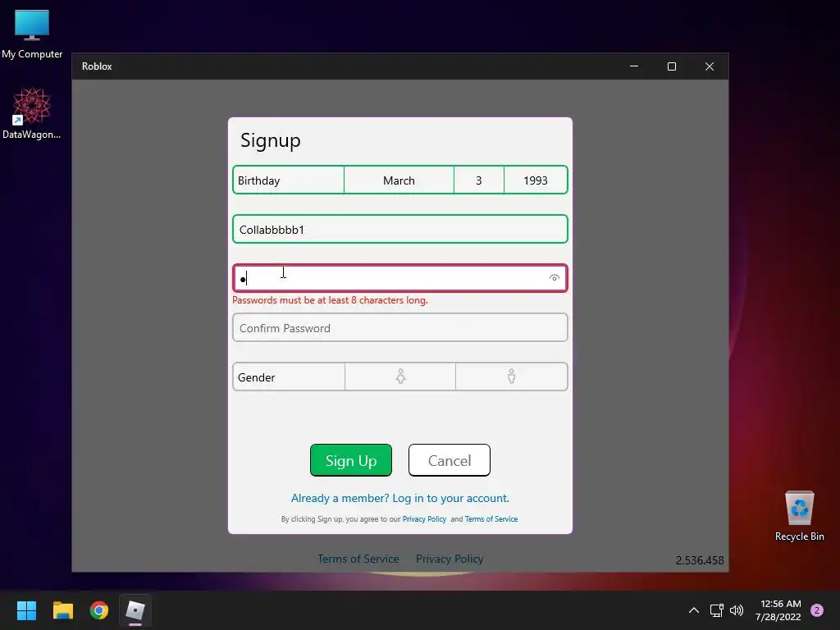Open the birthday month dropdown showing March
The height and width of the screenshot is (630, 840).
click(x=399, y=180)
